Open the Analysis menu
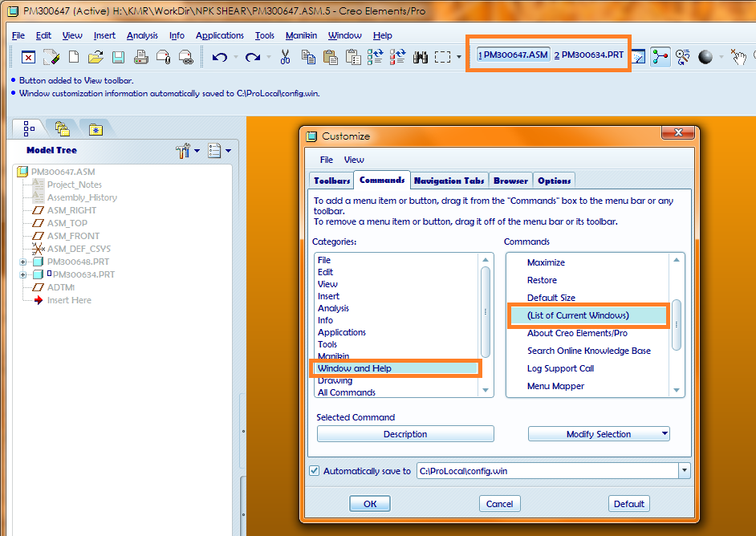 142,35
